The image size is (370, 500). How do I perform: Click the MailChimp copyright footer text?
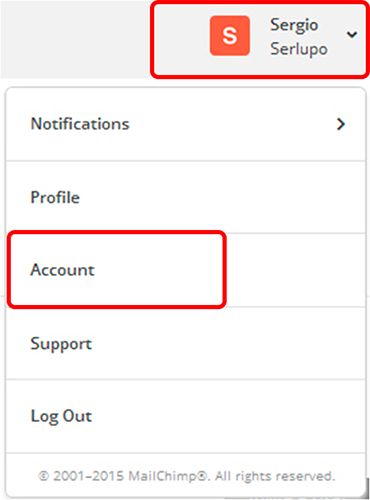tap(187, 476)
